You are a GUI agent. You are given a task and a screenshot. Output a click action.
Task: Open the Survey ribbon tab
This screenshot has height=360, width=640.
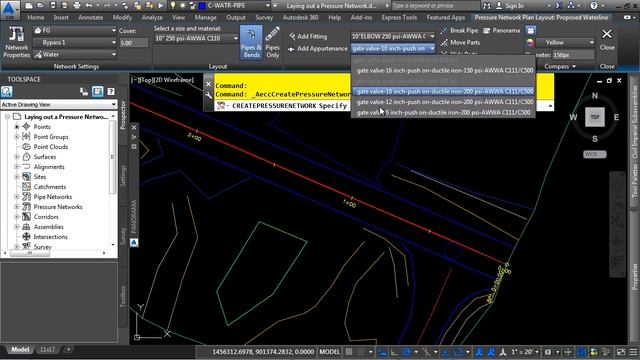click(264, 18)
